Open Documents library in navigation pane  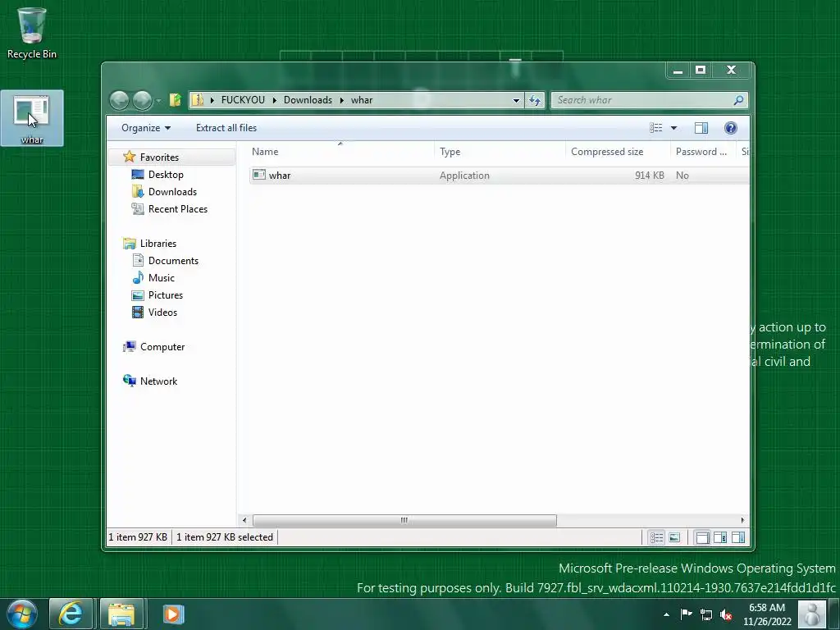coord(173,260)
